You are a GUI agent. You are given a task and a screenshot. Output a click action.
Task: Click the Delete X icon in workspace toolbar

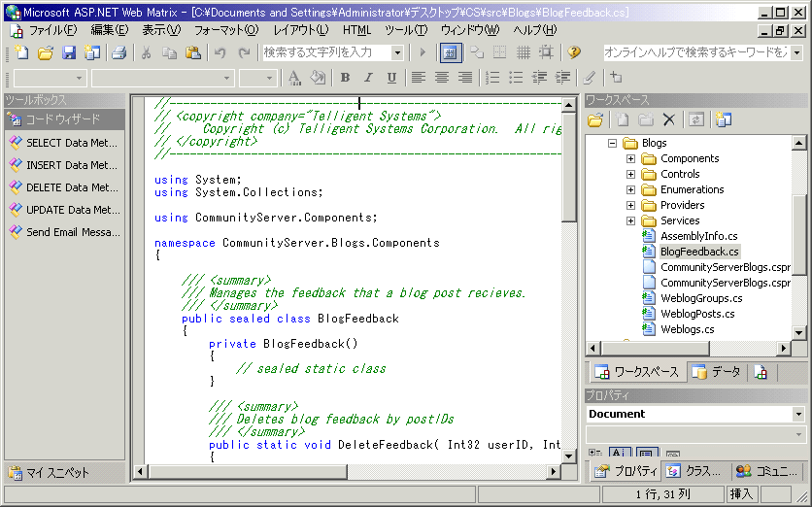(668, 119)
